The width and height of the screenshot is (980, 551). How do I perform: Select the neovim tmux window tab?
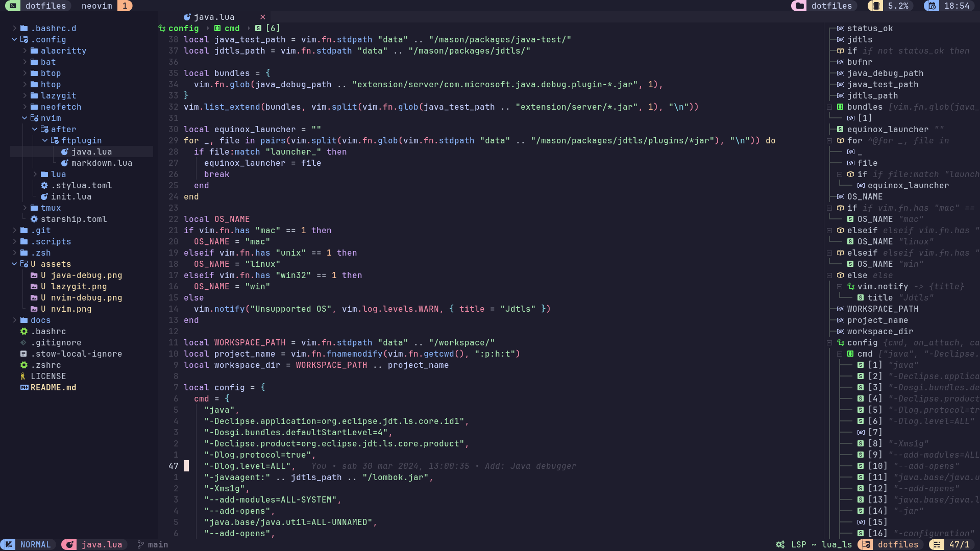point(97,6)
